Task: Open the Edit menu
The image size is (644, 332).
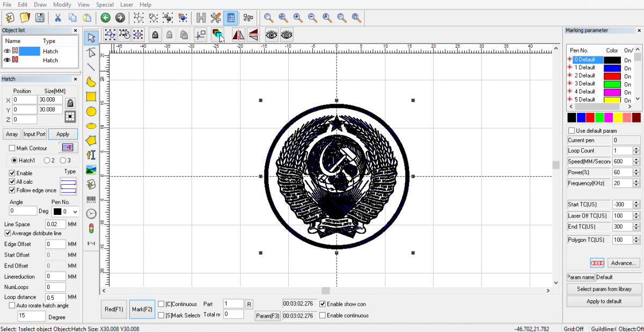Action: coord(23,4)
